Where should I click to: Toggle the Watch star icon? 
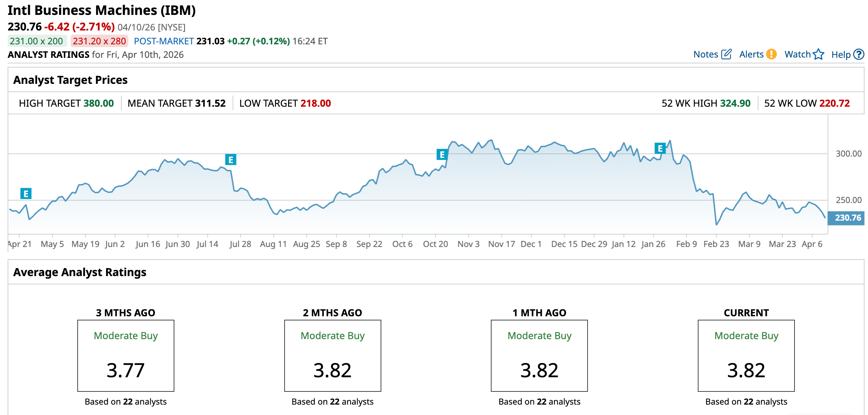click(818, 54)
